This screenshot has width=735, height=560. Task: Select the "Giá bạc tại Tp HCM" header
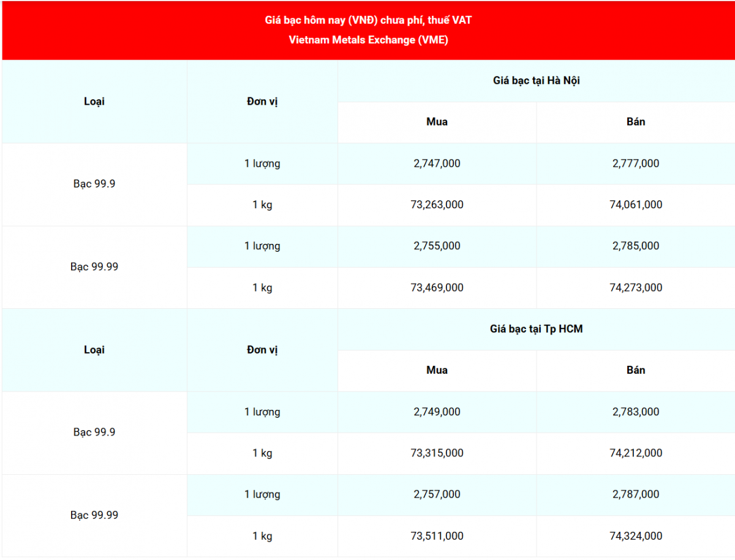pyautogui.click(x=536, y=329)
